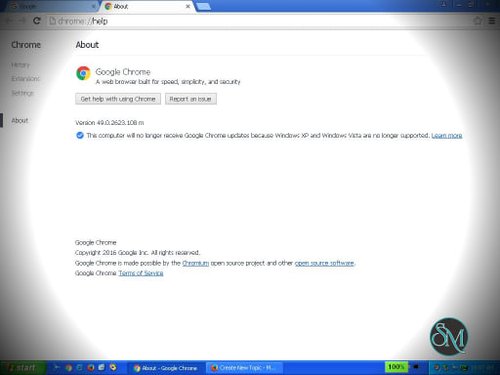Reload the page with the refresh icon
The height and width of the screenshot is (375, 500).
tap(37, 21)
